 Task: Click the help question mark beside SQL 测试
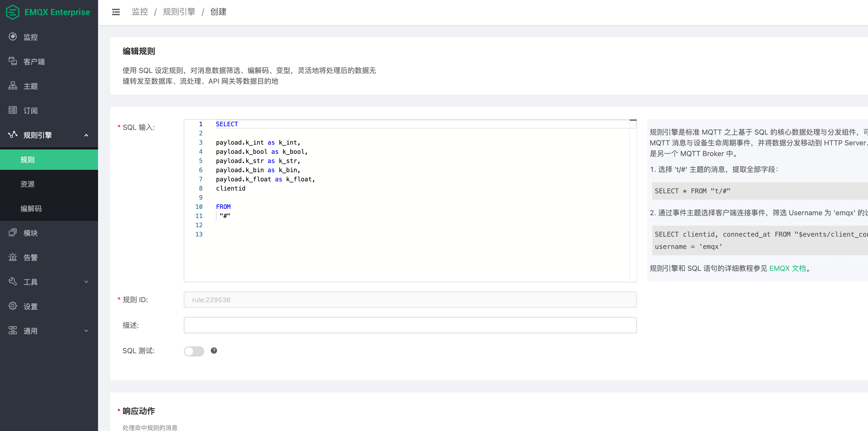pos(214,350)
